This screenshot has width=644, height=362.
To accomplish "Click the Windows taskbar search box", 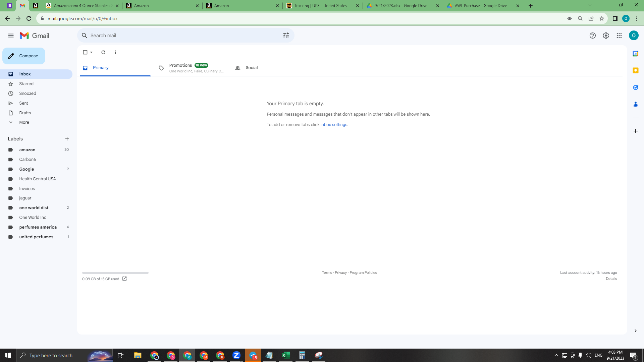I will (x=64, y=355).
